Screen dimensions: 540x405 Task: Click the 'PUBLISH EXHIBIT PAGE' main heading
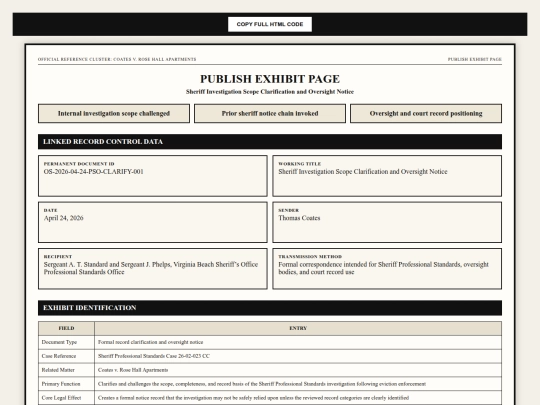point(270,79)
